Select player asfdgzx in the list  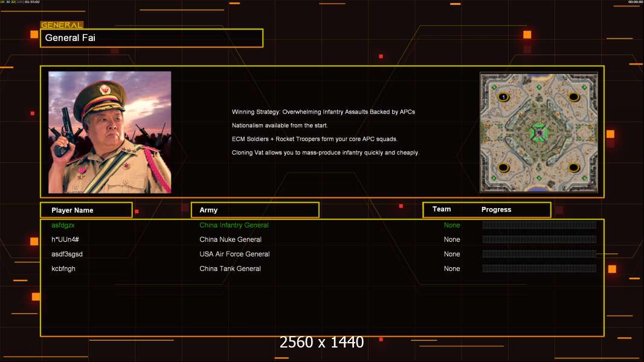click(x=63, y=225)
